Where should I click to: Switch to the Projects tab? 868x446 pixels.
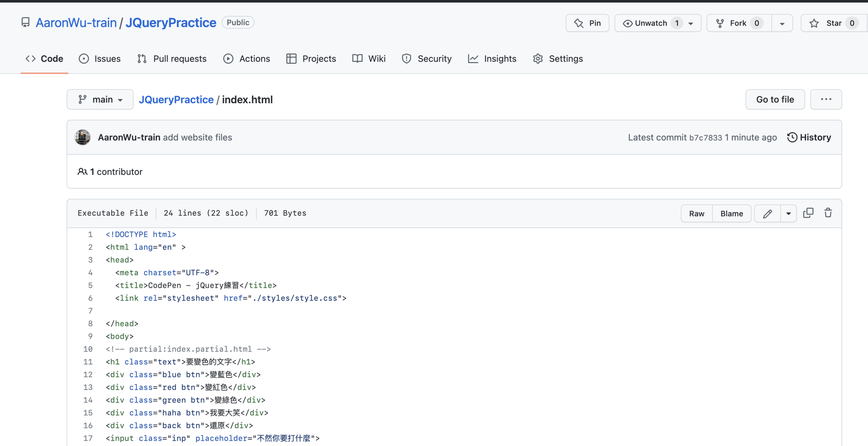[x=311, y=59]
